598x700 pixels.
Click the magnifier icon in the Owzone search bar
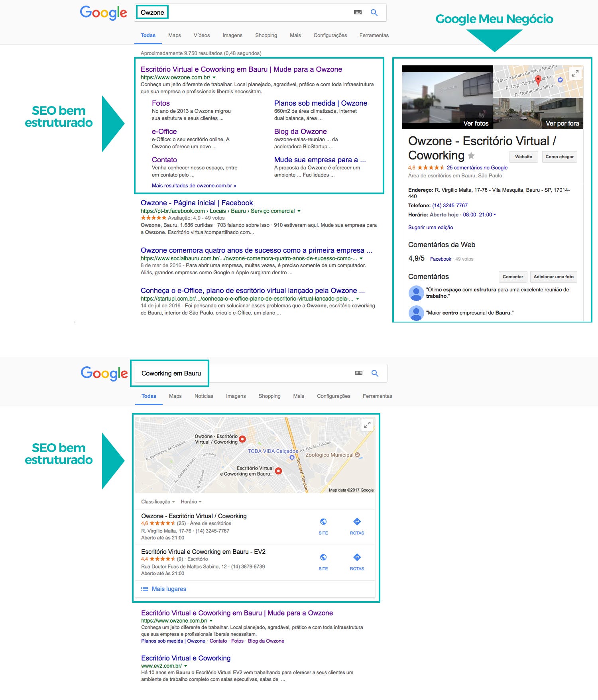tap(374, 12)
